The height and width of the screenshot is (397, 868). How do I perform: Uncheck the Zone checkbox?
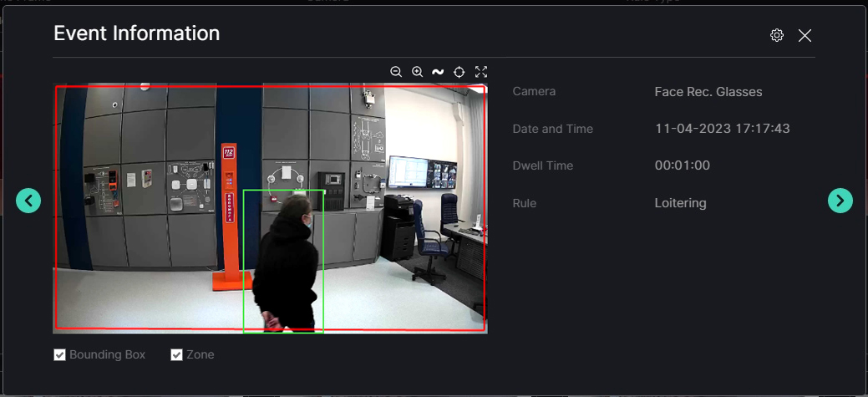point(176,355)
